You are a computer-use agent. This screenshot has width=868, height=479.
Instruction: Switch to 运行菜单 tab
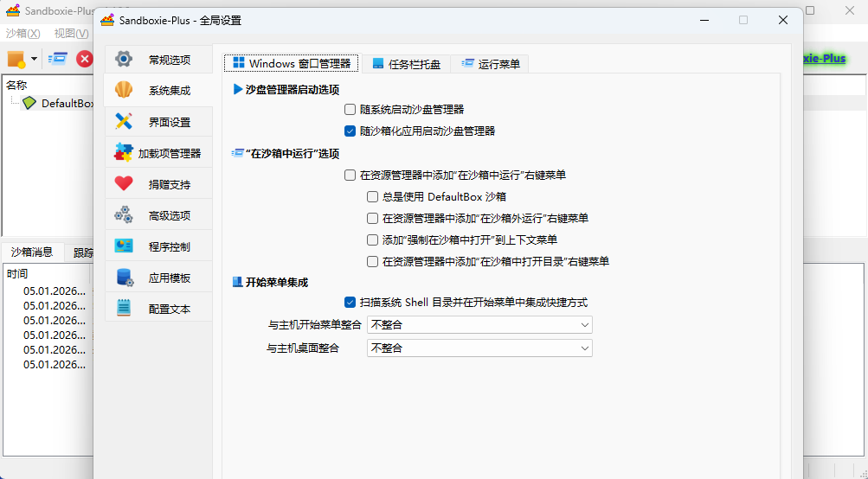click(x=491, y=64)
